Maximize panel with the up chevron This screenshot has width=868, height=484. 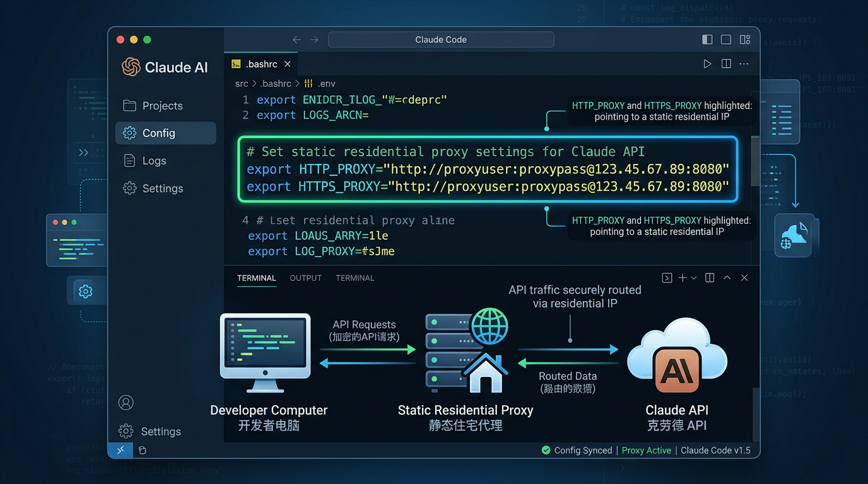click(727, 278)
